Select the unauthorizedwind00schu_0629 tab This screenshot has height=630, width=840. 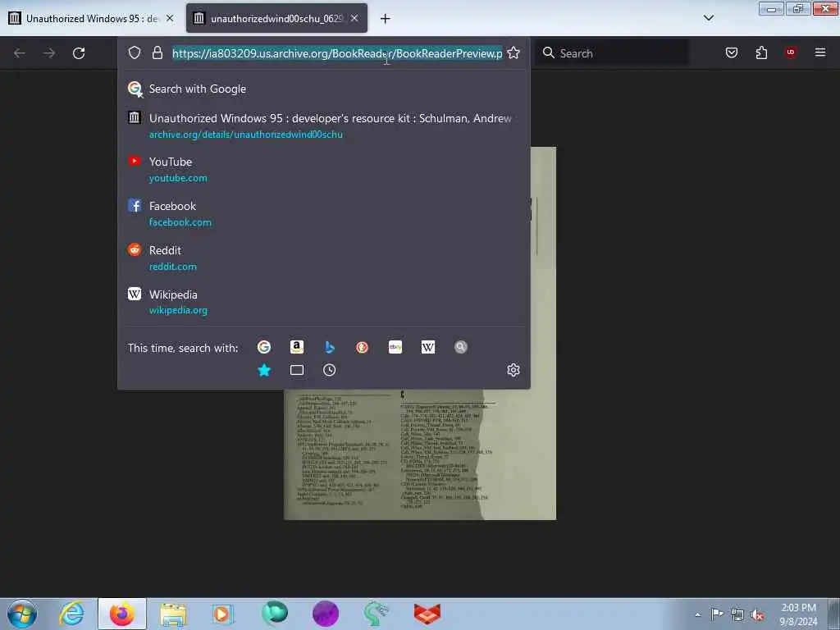click(x=276, y=19)
